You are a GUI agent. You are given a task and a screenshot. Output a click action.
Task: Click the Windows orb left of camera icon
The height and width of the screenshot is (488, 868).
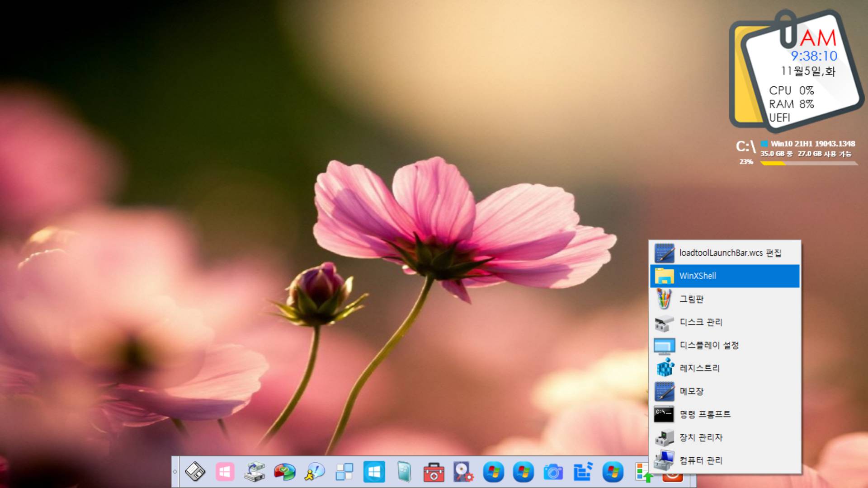(x=523, y=472)
